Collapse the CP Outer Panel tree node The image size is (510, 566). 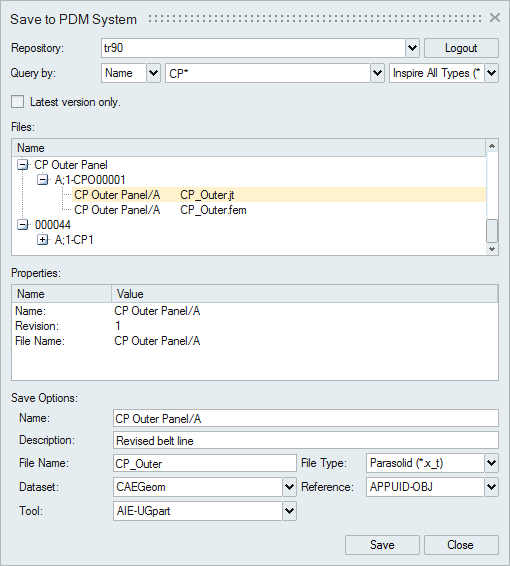[x=22, y=165]
